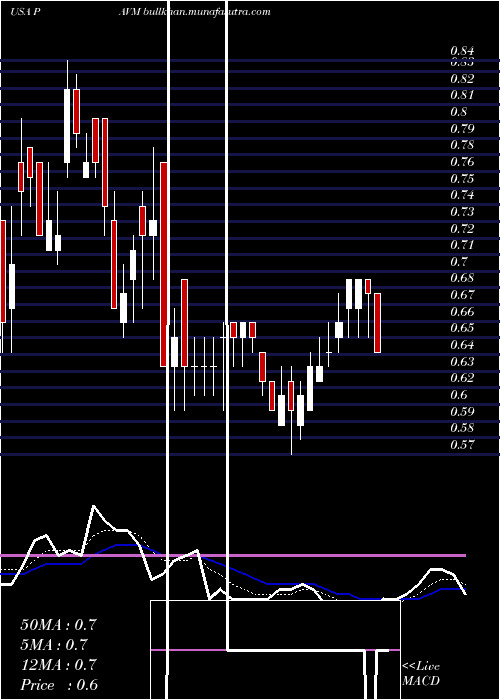This screenshot has width=500, height=700.
Task: Click the 0.66 price axis label
Action: [x=462, y=311]
